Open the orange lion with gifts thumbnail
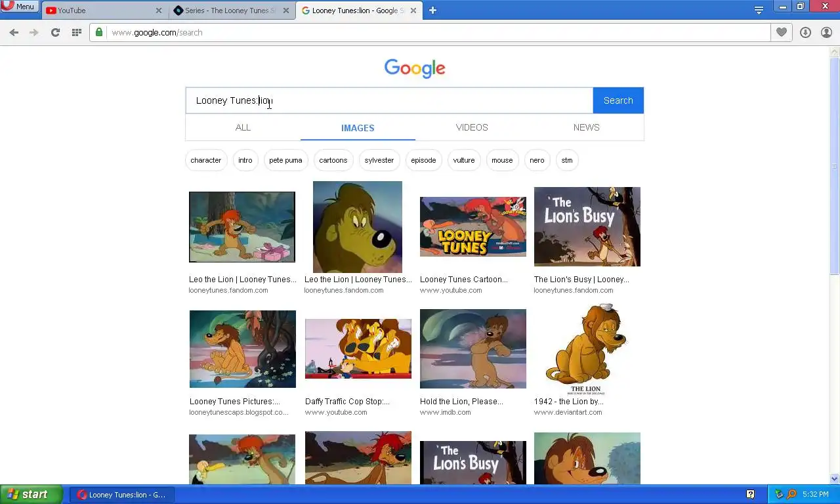This screenshot has height=504, width=840. (x=242, y=227)
